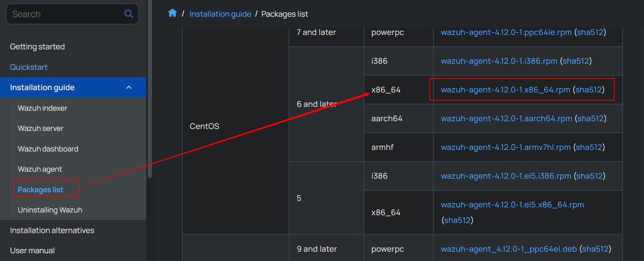Open sha512 for el5.i386.rpm package

click(589, 176)
